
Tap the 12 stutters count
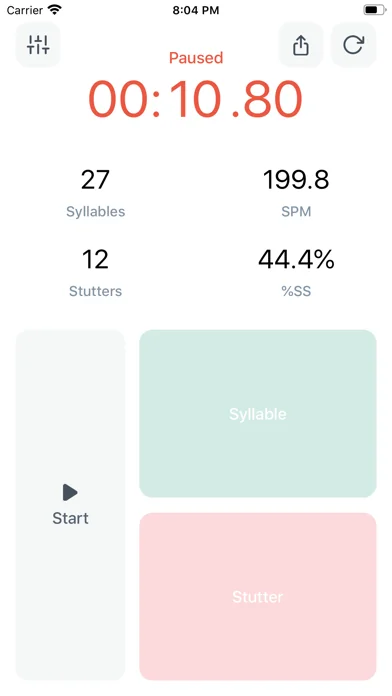[95, 260]
